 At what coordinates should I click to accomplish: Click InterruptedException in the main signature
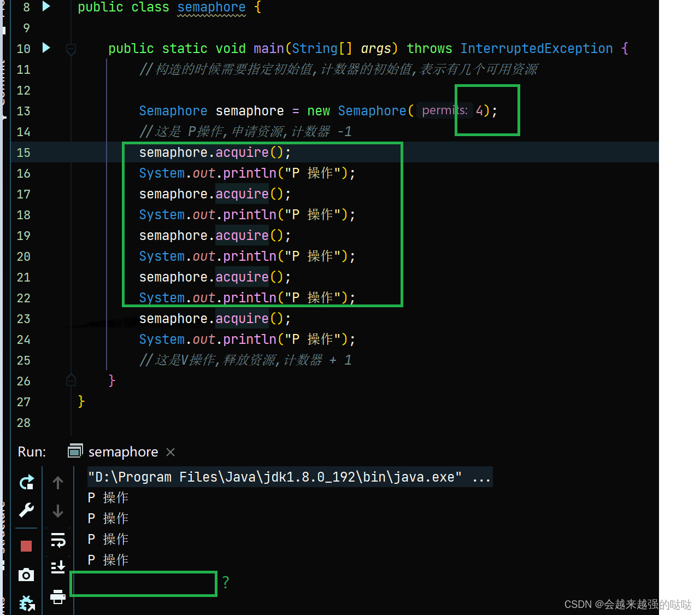[537, 49]
